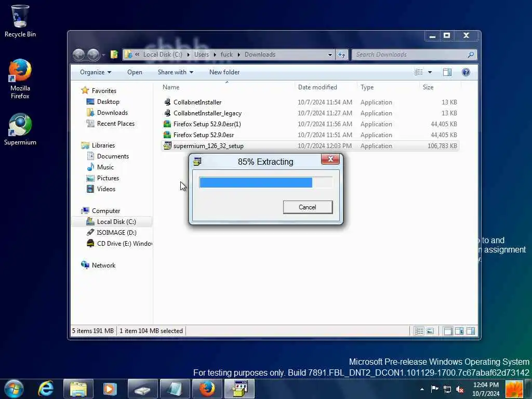Open Documents library
This screenshot has width=532, height=399.
[108, 156]
